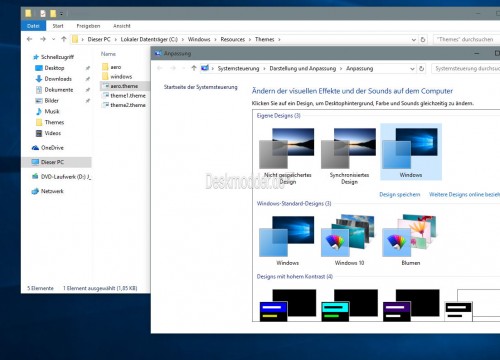
Task: Click Design speichern link
Action: click(x=400, y=194)
